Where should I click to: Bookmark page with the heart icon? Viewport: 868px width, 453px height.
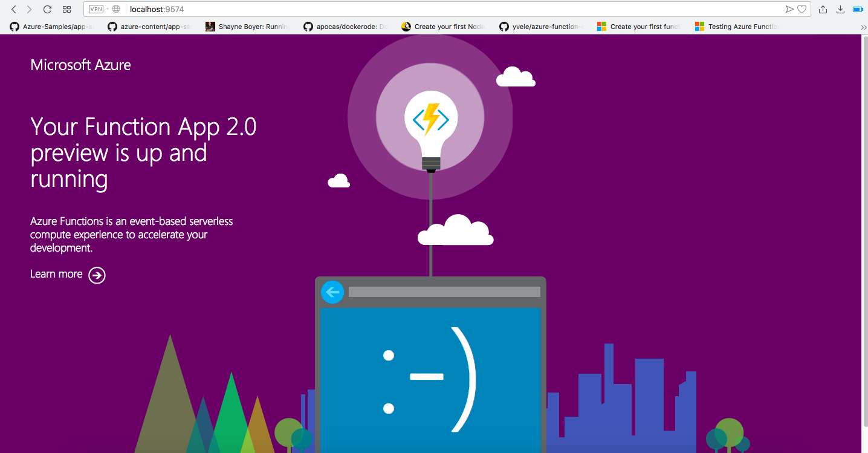coord(802,9)
